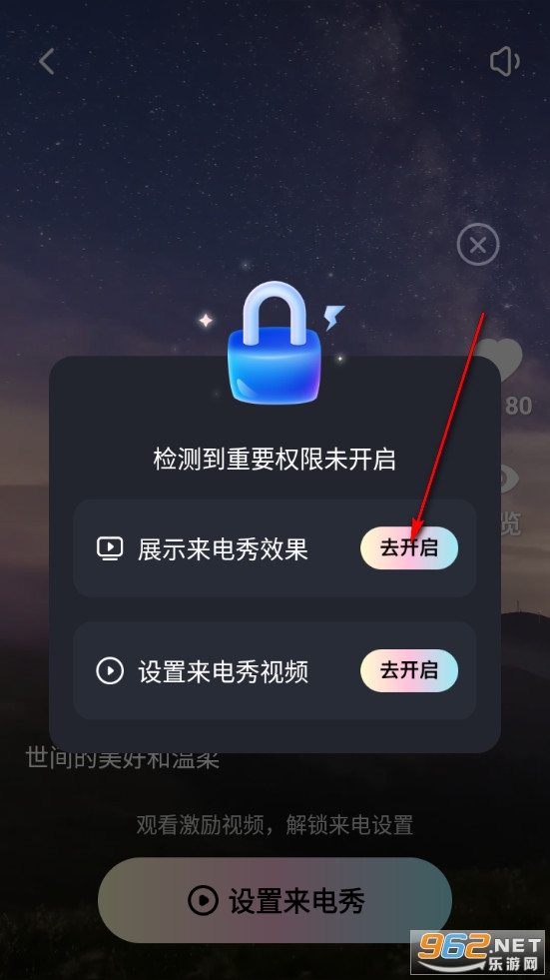Tap the lightning bolt beside the lock
The height and width of the screenshot is (980, 550).
coord(334,317)
